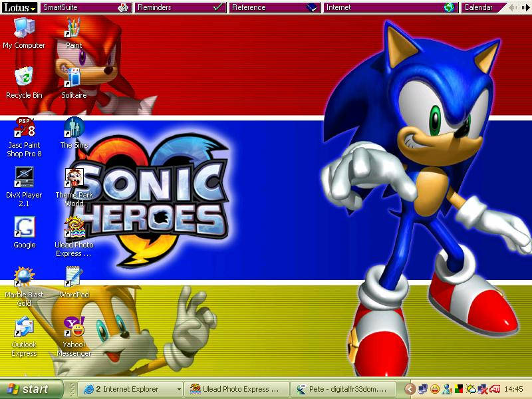Switch to the 2 Internet Explorer taskbar group
Image resolution: width=532 pixels, height=399 pixels.
(130, 389)
